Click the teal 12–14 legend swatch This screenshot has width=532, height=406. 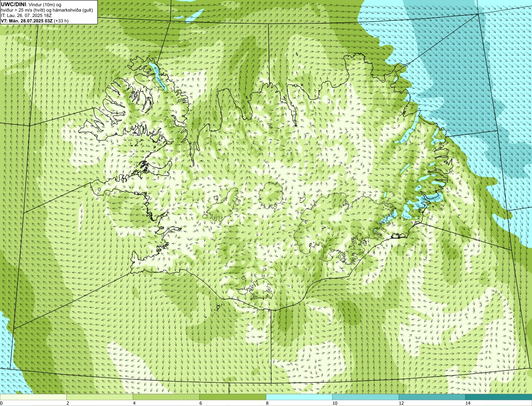(432, 397)
